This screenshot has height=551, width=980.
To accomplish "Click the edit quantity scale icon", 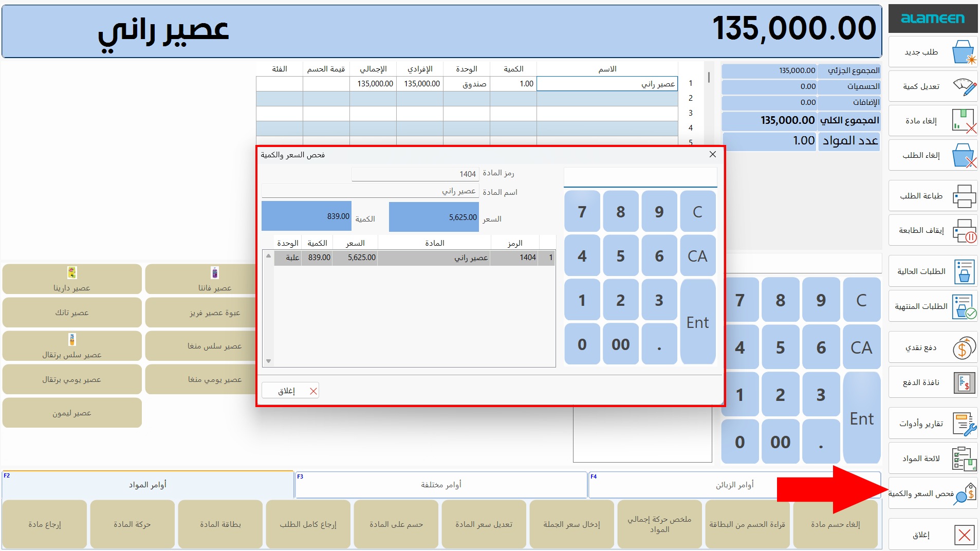I will pyautogui.click(x=964, y=86).
